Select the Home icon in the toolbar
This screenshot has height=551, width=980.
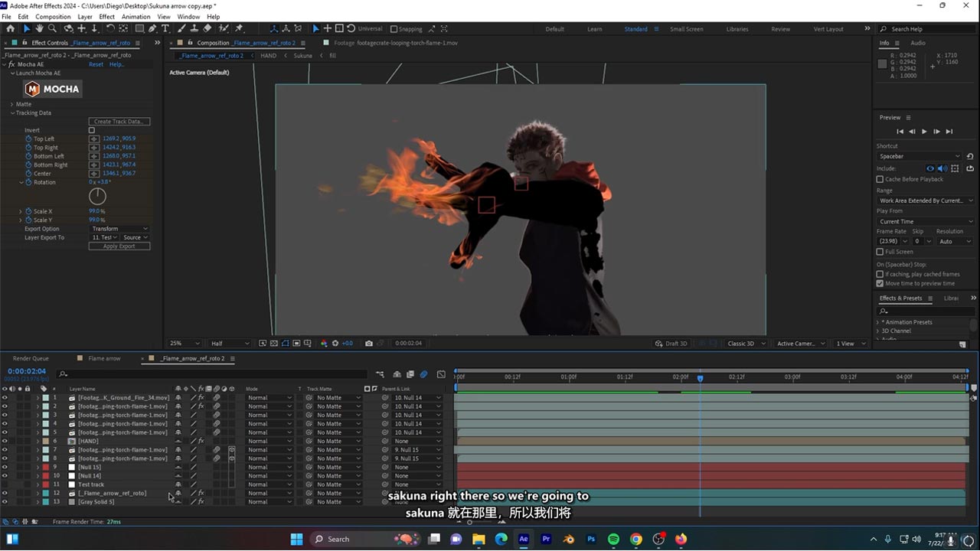[11, 28]
